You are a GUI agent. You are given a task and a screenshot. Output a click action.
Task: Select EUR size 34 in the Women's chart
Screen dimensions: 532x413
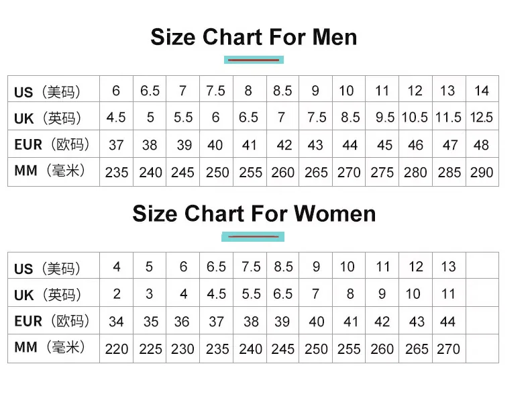tap(117, 322)
